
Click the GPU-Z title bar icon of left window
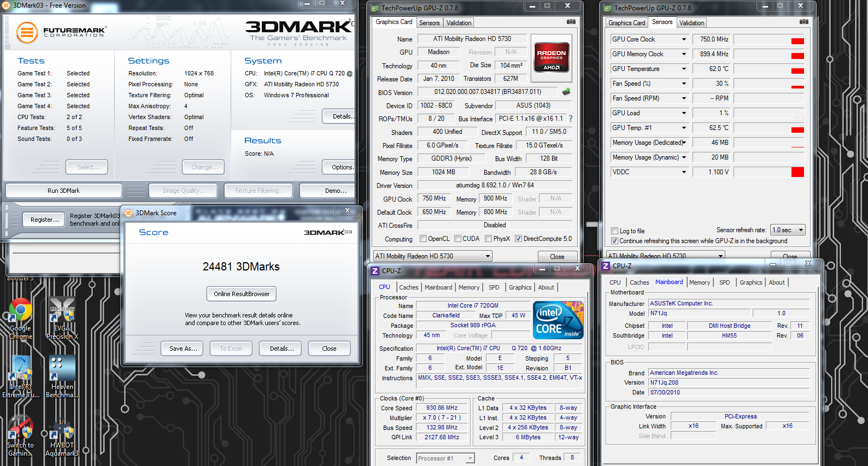(374, 8)
